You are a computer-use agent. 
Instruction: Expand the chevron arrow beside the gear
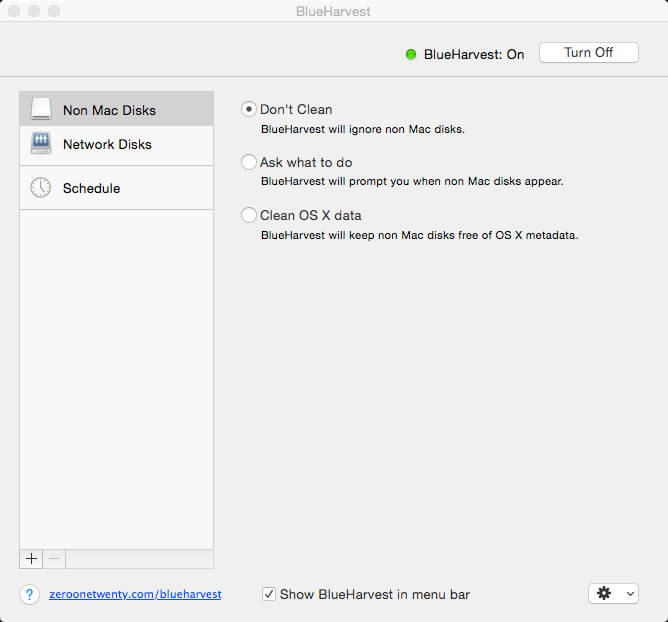click(x=629, y=594)
